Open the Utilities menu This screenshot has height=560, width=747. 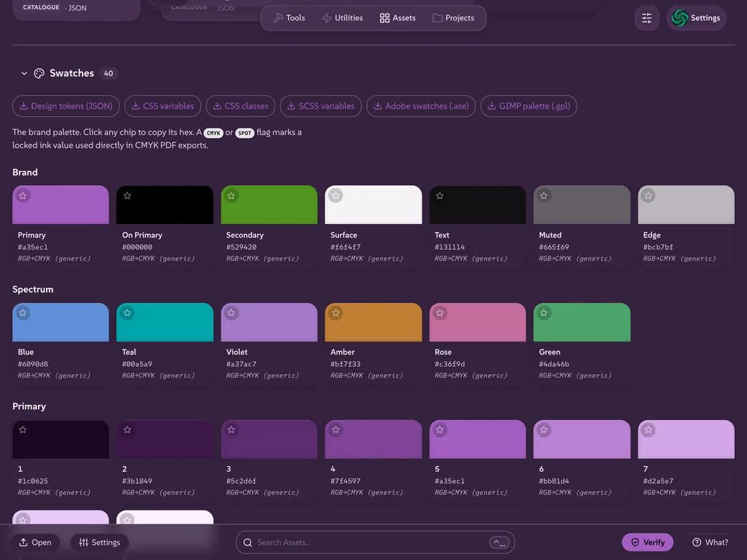(343, 18)
